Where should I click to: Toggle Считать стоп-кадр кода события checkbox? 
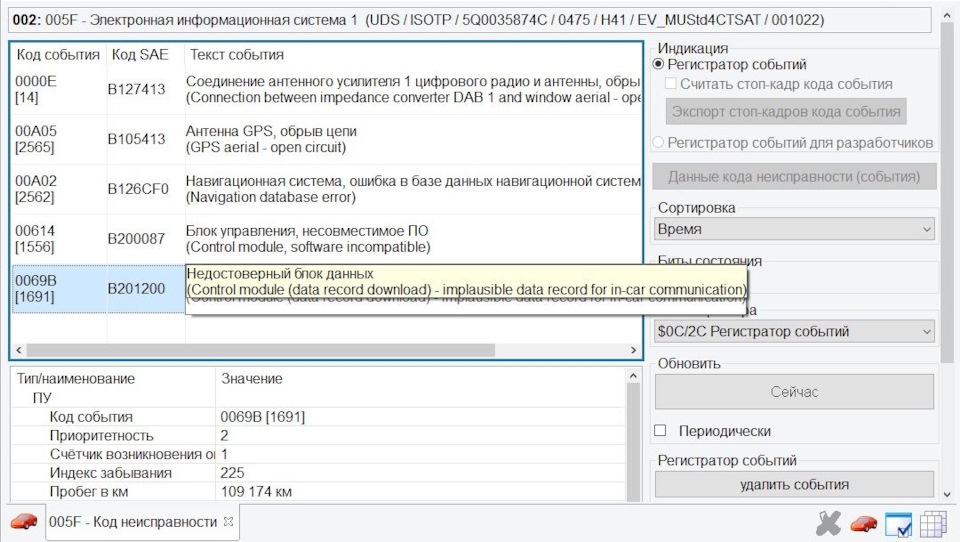click(671, 83)
